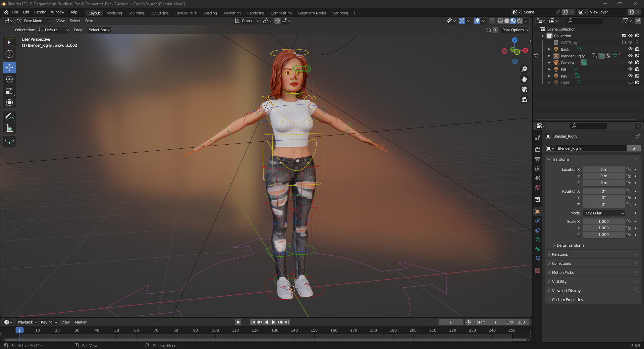The image size is (644, 349).
Task: Click the Location X value slider
Action: pyautogui.click(x=604, y=169)
